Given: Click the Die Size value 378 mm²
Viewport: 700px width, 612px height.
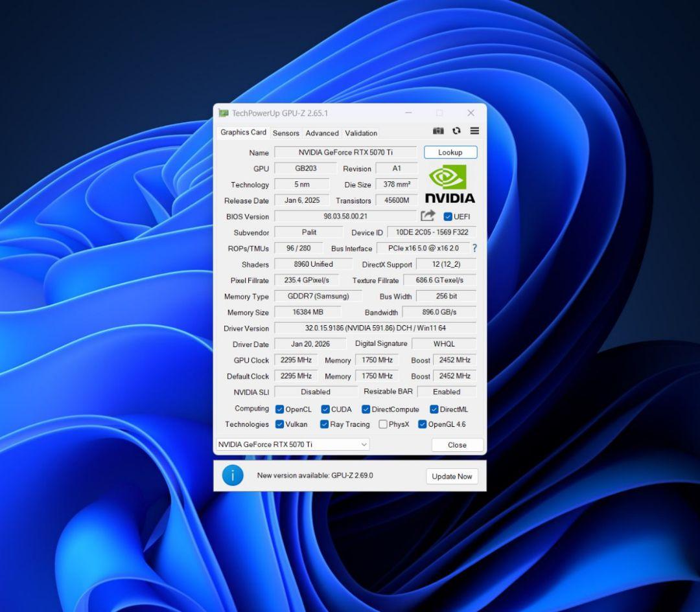Looking at the screenshot, I should coord(397,184).
